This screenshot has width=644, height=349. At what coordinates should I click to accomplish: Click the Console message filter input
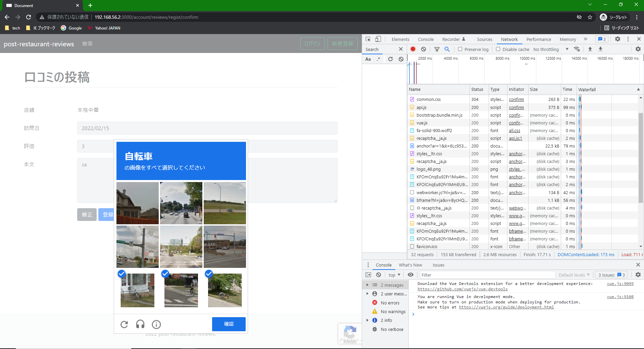[487, 275]
